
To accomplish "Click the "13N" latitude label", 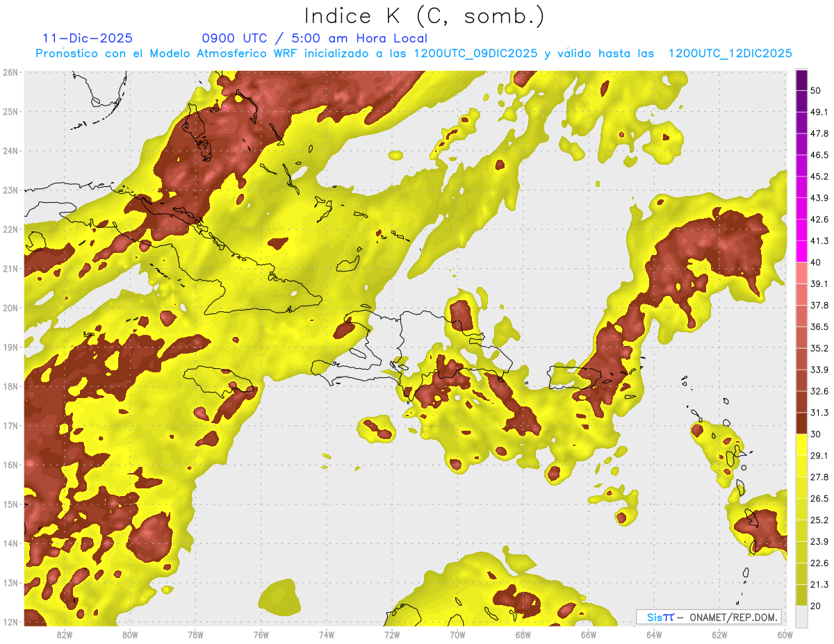I will [10, 583].
